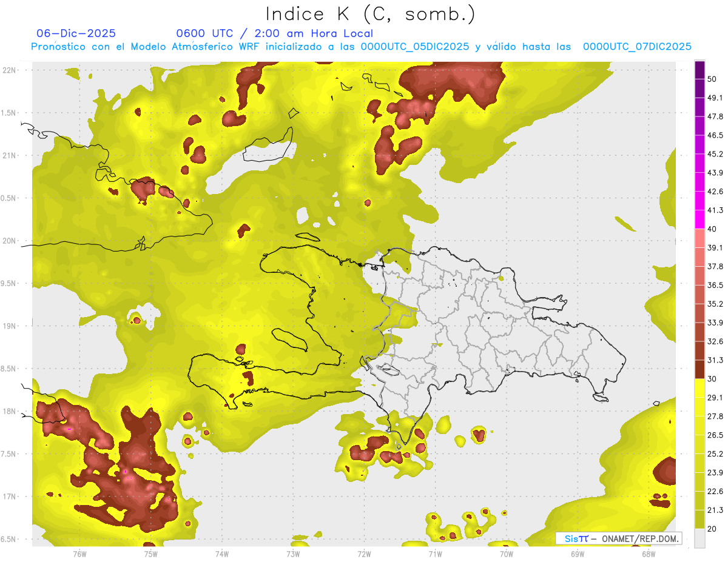Click the longitude label "71W"

click(x=435, y=554)
